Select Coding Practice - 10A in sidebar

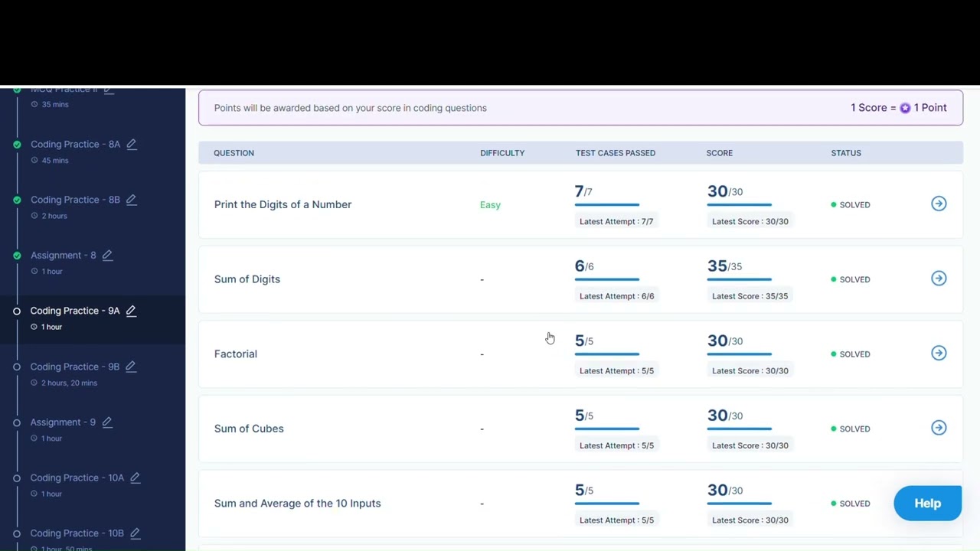pos(77,478)
